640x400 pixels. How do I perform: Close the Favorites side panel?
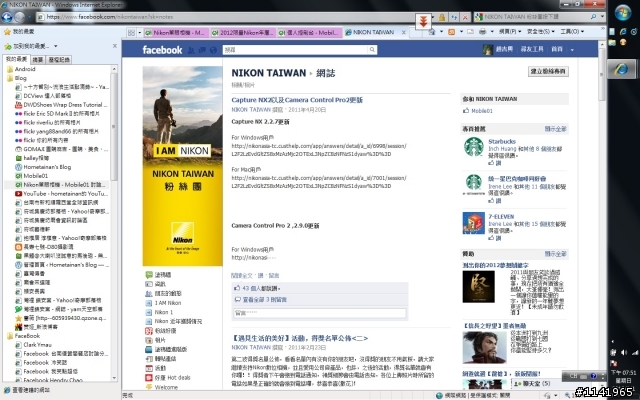tap(115, 46)
